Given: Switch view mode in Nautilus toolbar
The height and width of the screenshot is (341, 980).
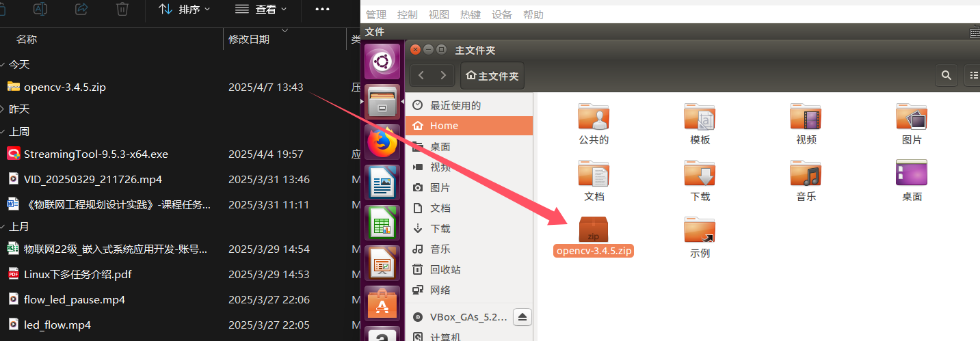Looking at the screenshot, I should click(972, 75).
